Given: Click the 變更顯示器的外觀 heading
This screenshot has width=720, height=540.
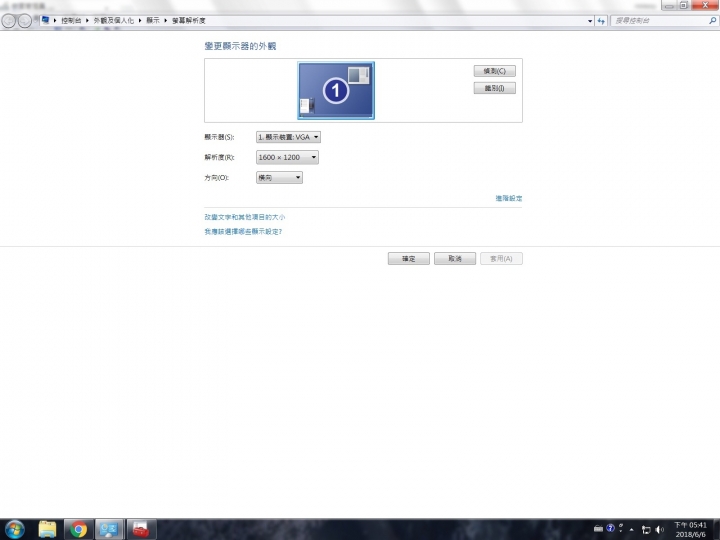Looking at the screenshot, I should (240, 46).
